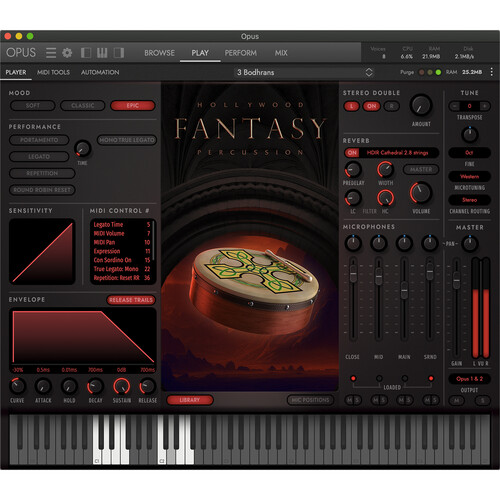Enable Portamento performance mode
The image size is (500, 500).
coord(39,140)
